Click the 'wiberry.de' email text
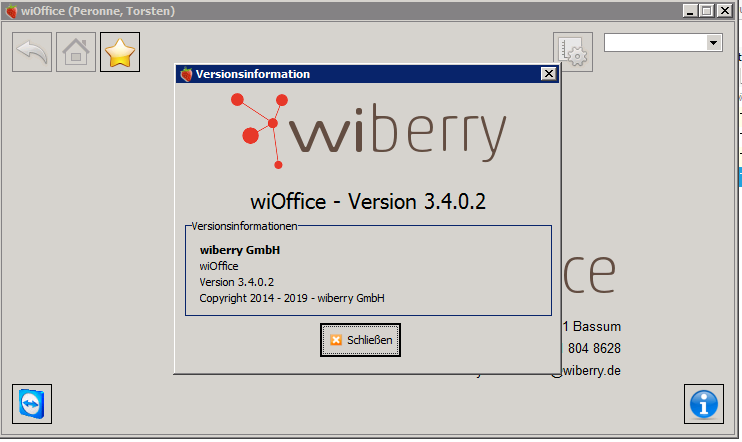Screen dimensions: 742x442 click(592, 371)
